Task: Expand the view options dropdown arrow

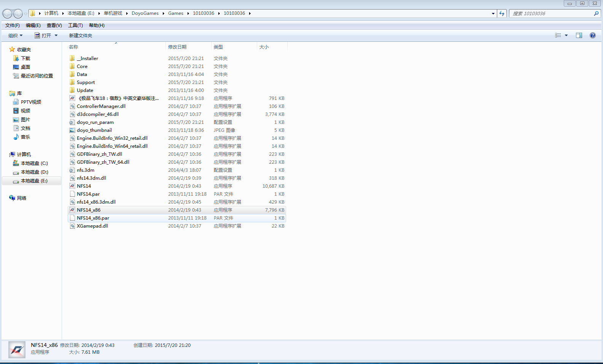Action: click(x=566, y=35)
